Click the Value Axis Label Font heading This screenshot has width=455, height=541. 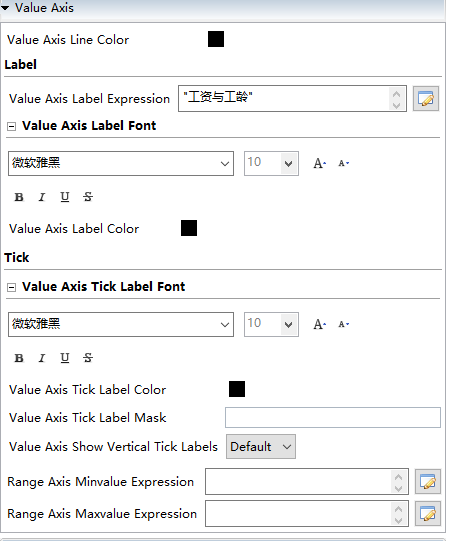click(89, 126)
